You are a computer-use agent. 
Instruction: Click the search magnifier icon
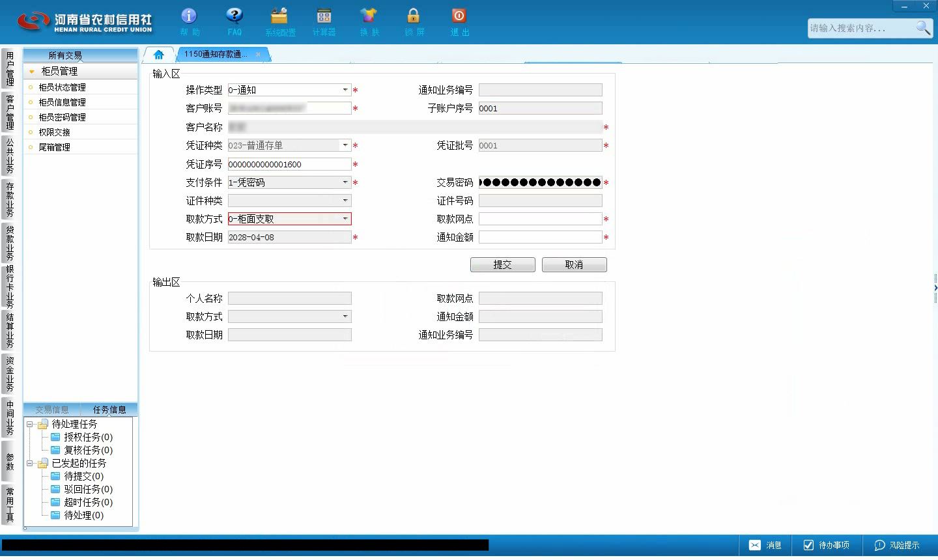coord(923,27)
